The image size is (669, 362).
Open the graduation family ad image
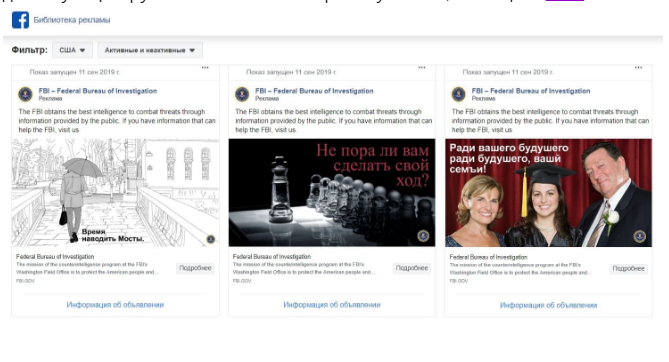pos(548,193)
